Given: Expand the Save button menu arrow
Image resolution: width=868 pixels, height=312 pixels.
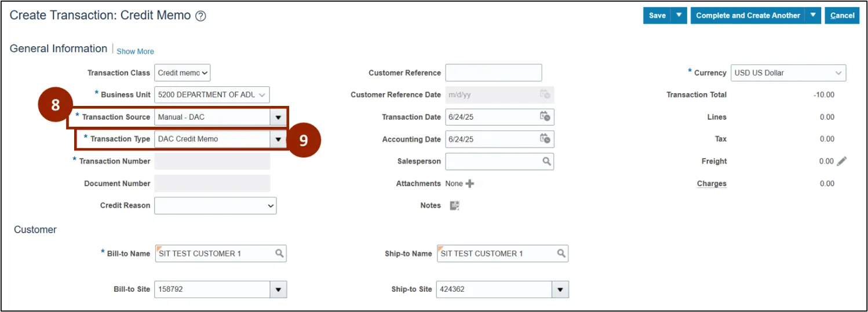Looking at the screenshot, I should (x=679, y=16).
